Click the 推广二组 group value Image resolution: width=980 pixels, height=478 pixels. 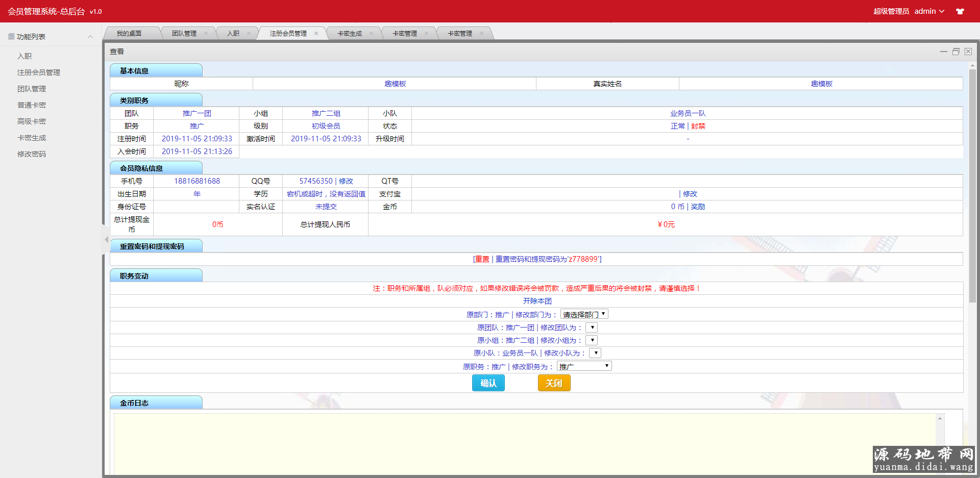pos(326,113)
